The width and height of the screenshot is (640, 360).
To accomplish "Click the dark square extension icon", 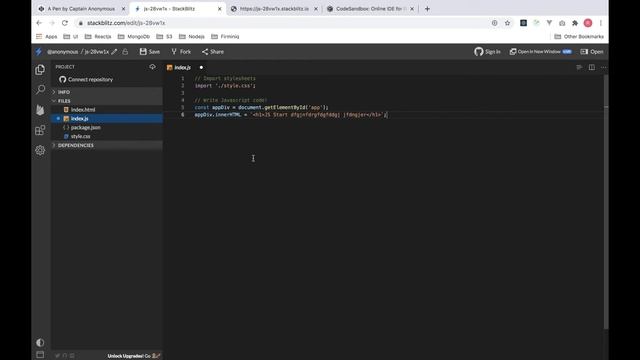I will (523, 23).
